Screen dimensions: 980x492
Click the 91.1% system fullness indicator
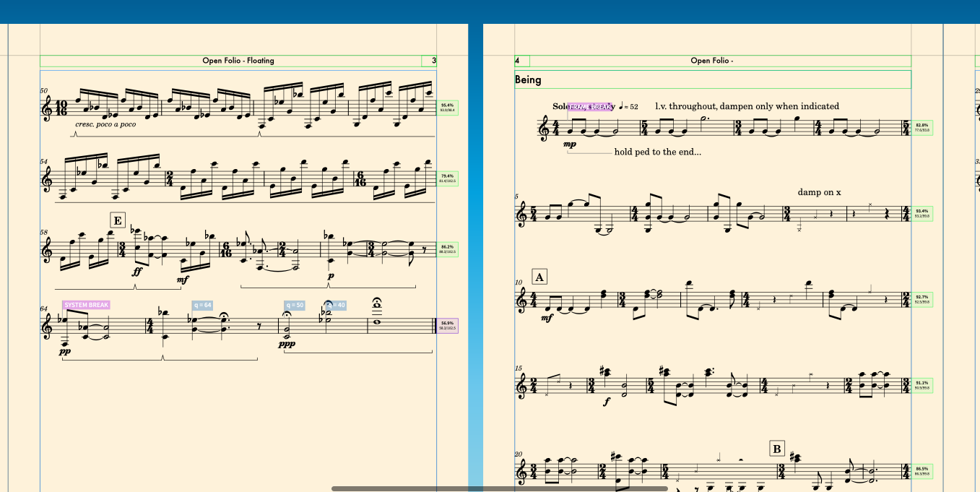click(x=922, y=385)
